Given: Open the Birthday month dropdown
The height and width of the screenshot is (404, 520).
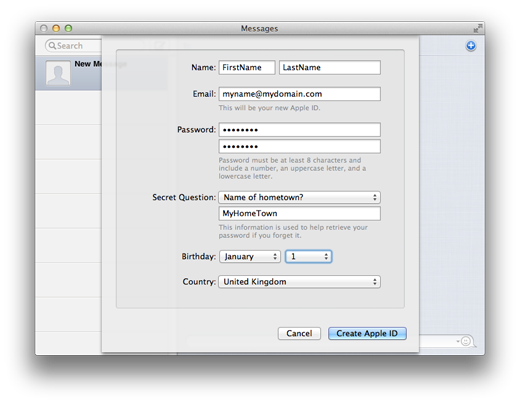Looking at the screenshot, I should pos(250,256).
